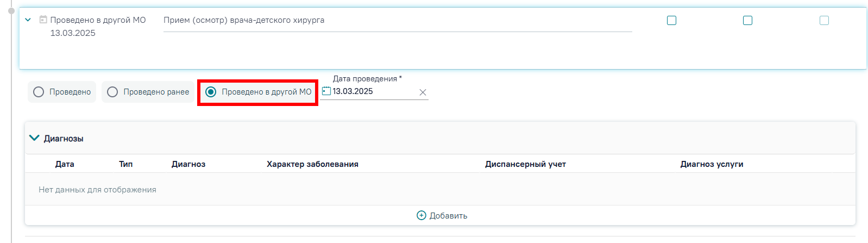Image resolution: width=868 pixels, height=243 pixels.
Task: Select the Проведено в другой МО radio
Action: pos(258,92)
